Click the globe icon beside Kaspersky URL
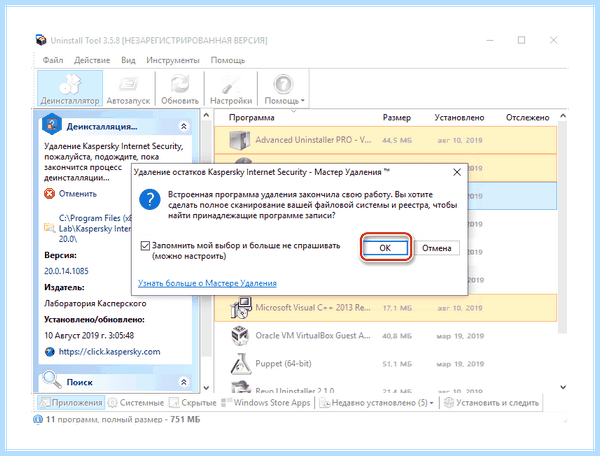This screenshot has height=456, width=600. coord(50,352)
